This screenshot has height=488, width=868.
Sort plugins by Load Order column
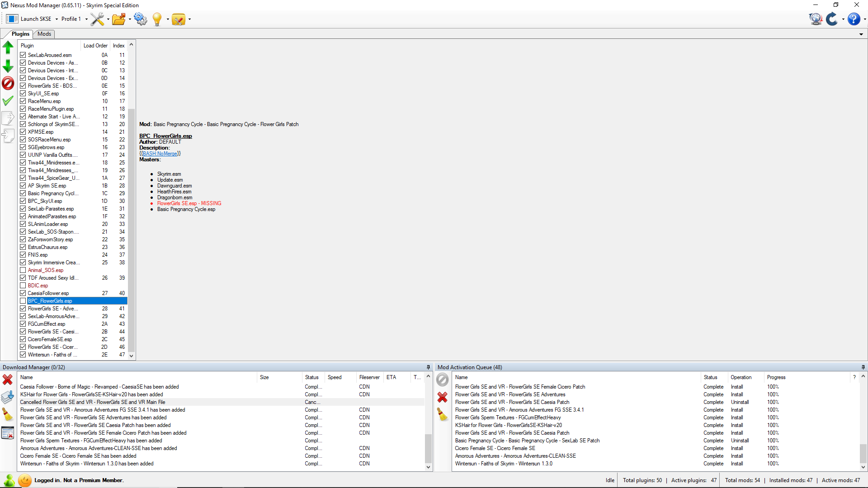tap(95, 46)
